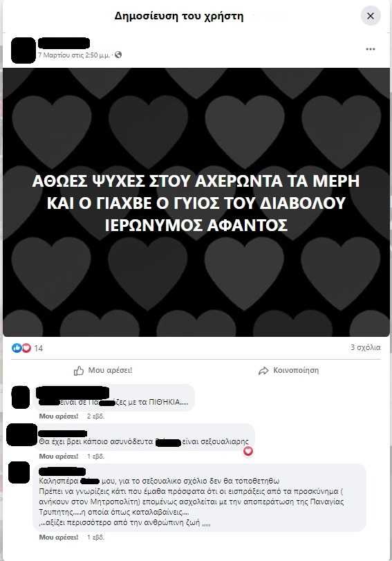Click the post timestamp 7 Μαρτίου
The width and height of the screenshot is (392, 561).
pos(74,55)
